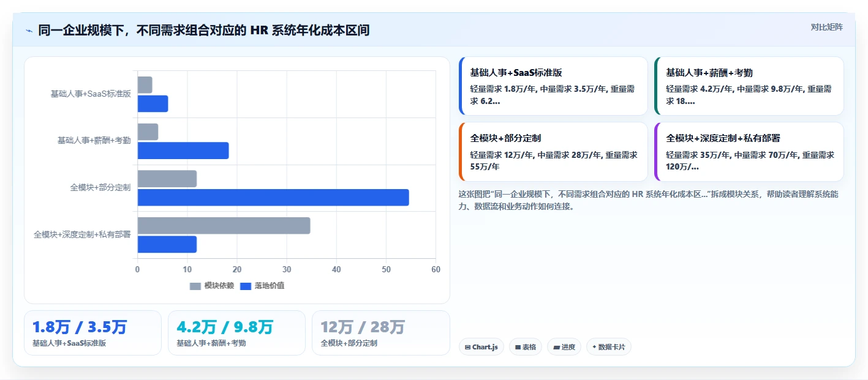Toggle the 模块依赖 legend series

[212, 286]
